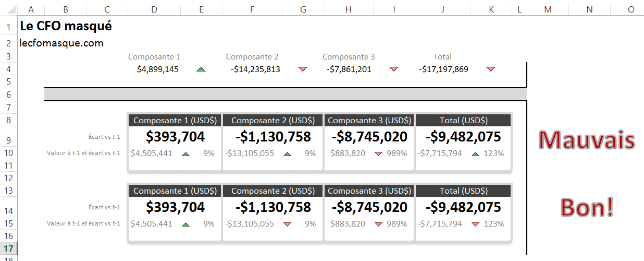Viewport: 644px width, 261px height.
Task: Select 'Total (USD$)' header in row 13
Action: pos(464,191)
